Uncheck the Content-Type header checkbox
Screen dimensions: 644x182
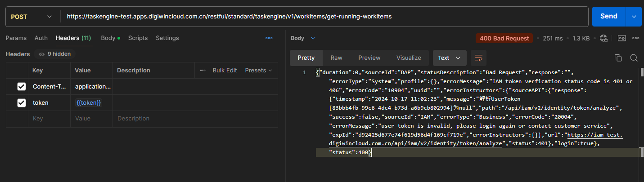(22, 87)
